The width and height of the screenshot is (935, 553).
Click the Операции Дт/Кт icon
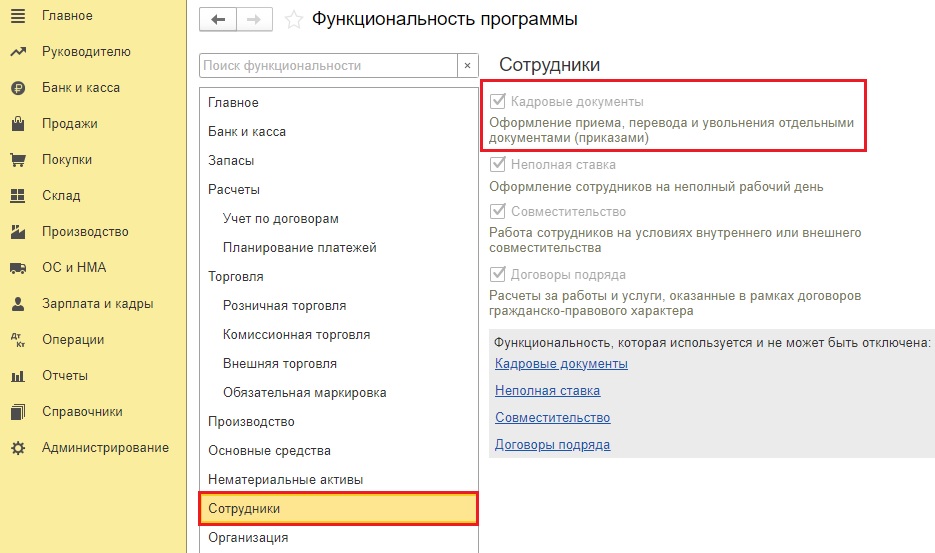click(x=18, y=340)
